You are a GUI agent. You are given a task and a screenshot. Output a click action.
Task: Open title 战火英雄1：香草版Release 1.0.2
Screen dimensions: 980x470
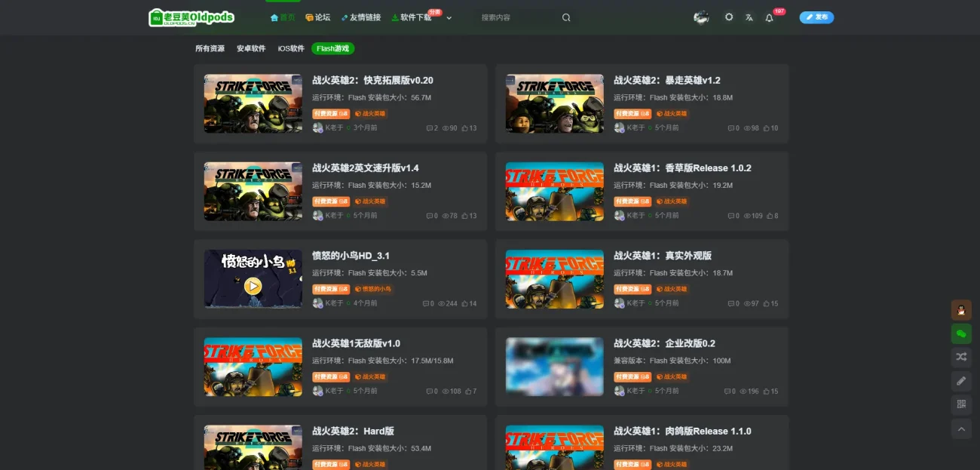click(x=682, y=167)
